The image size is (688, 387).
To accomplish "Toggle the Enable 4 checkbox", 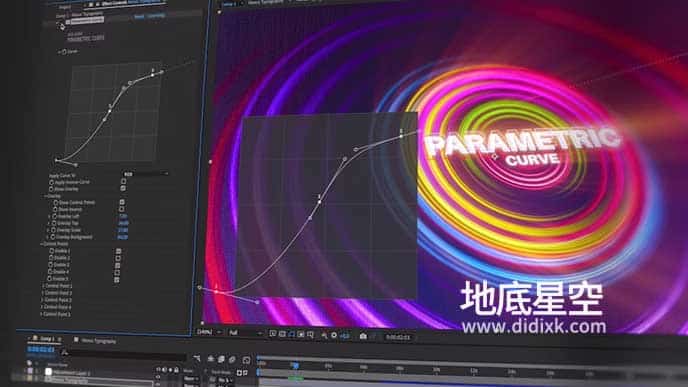I will 118,272.
